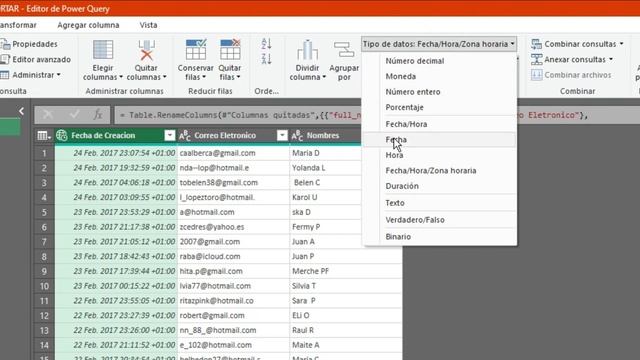Open the Tipo de datos dropdown
Image resolution: width=640 pixels, height=360 pixels.
click(439, 44)
